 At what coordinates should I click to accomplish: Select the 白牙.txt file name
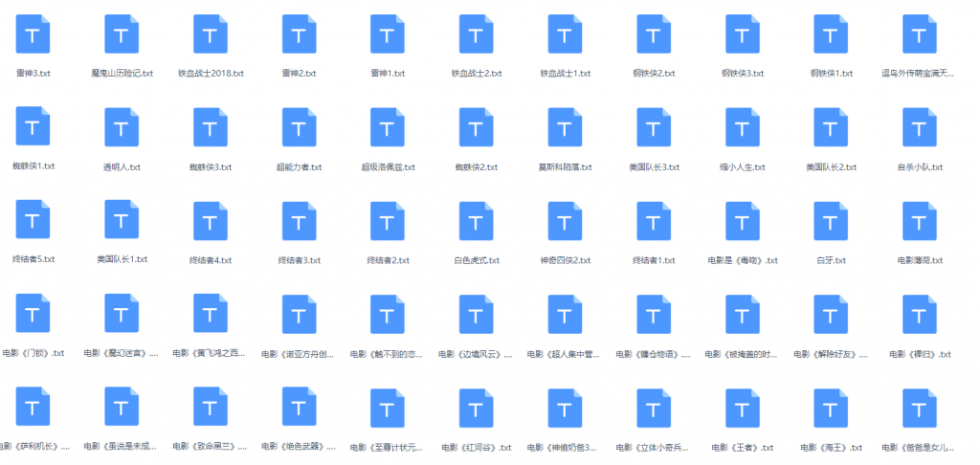[x=831, y=260]
